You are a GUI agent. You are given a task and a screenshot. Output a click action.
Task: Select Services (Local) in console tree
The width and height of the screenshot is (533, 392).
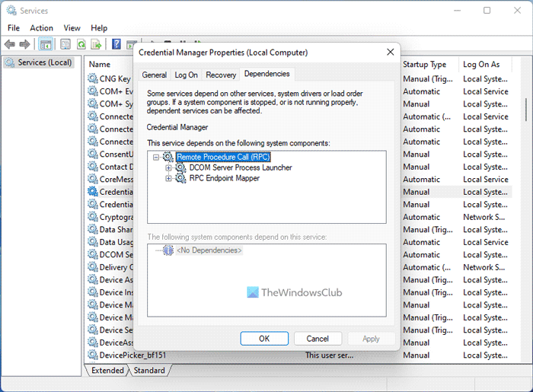click(38, 62)
